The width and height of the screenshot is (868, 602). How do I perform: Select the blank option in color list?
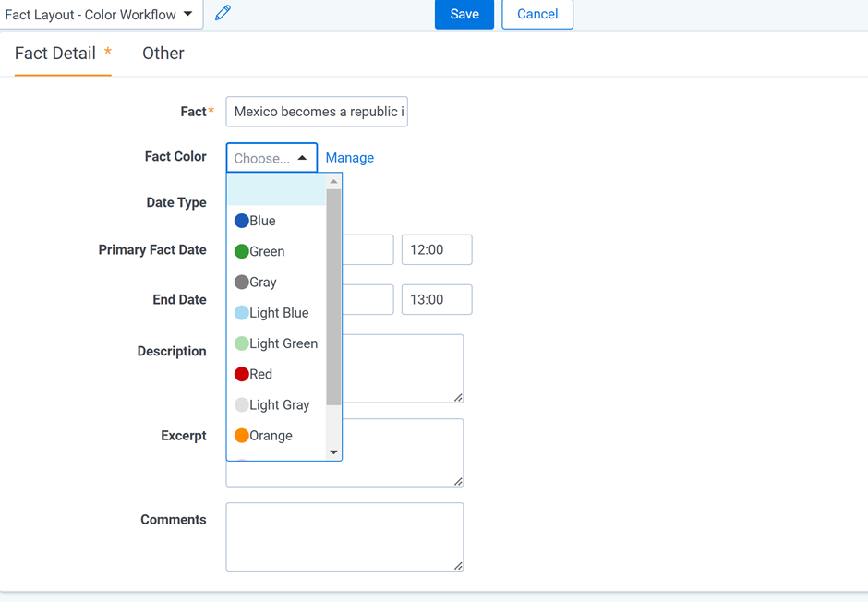(x=276, y=190)
